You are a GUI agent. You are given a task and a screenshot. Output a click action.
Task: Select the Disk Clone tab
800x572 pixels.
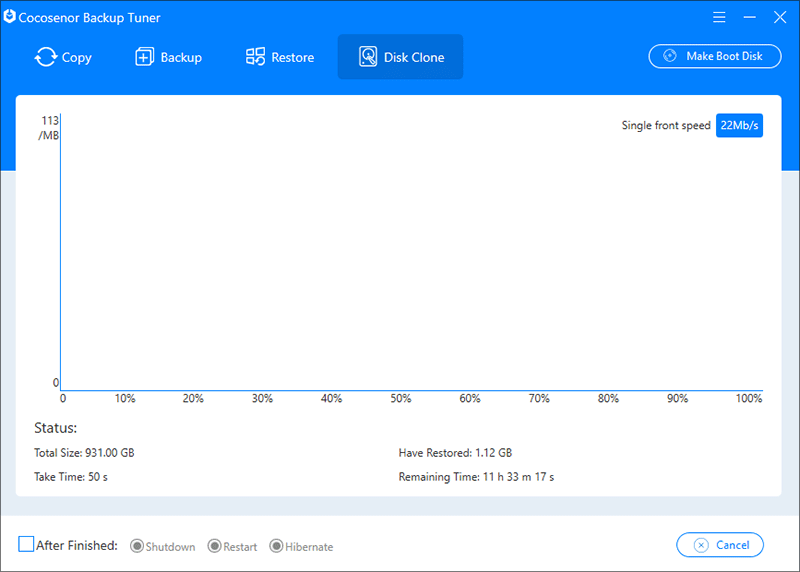click(401, 57)
